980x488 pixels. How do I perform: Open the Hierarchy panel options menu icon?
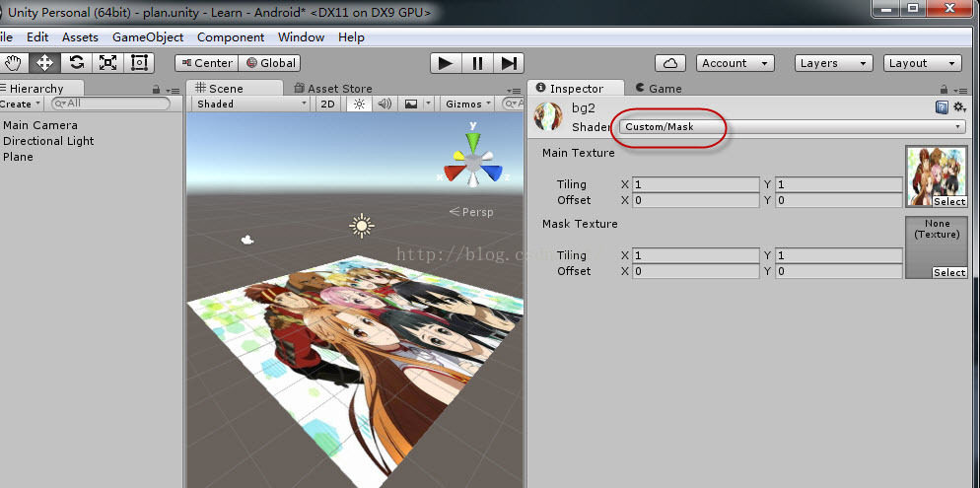coord(174,90)
